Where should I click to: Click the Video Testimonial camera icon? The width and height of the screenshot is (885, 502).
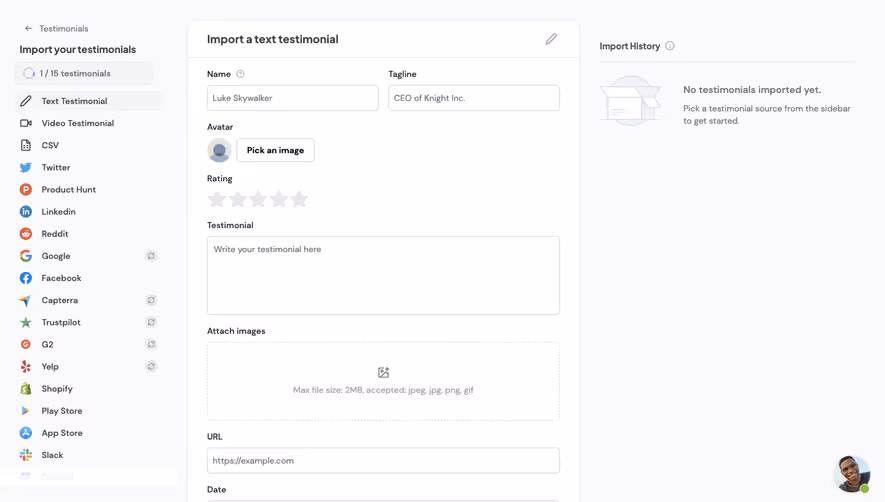(26, 123)
